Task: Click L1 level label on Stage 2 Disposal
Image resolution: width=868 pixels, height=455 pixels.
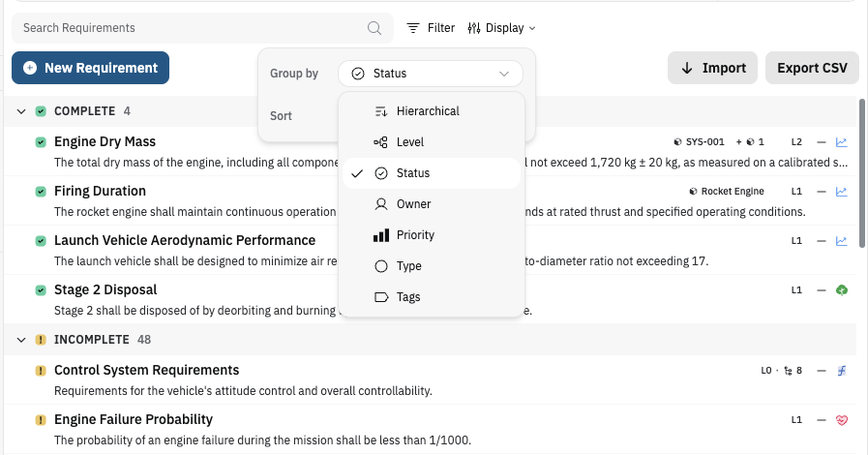Action: tap(796, 290)
